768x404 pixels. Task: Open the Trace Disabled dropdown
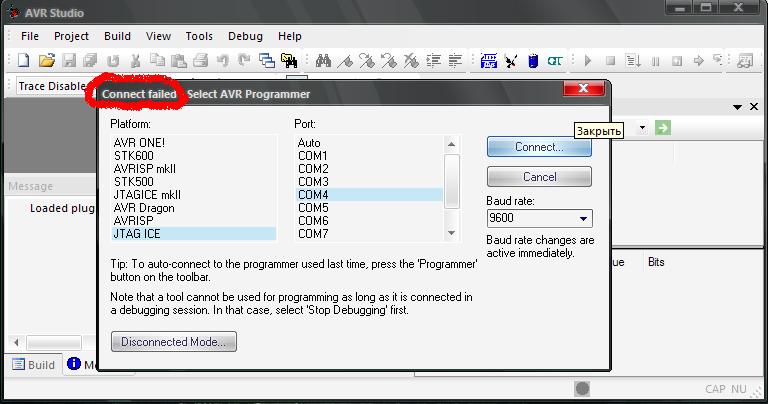[x=53, y=86]
